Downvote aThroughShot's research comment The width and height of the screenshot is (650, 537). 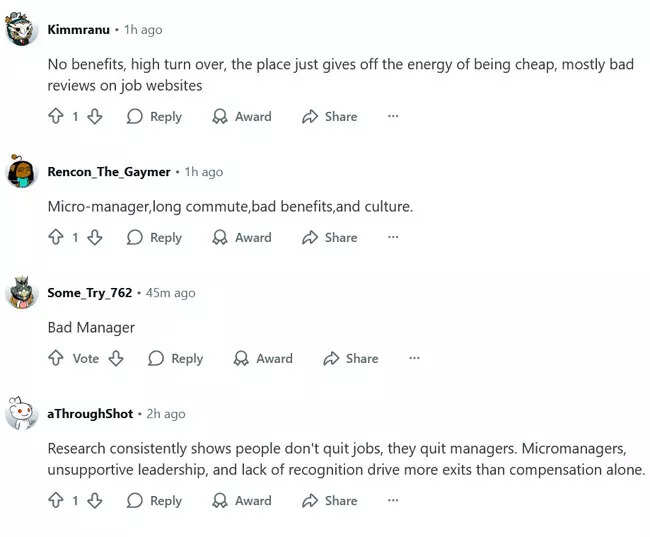[x=95, y=501]
